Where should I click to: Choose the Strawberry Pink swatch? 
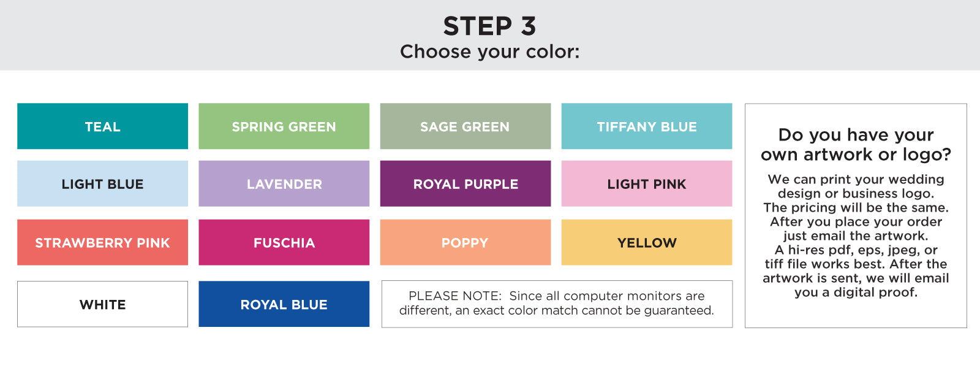[x=102, y=242]
